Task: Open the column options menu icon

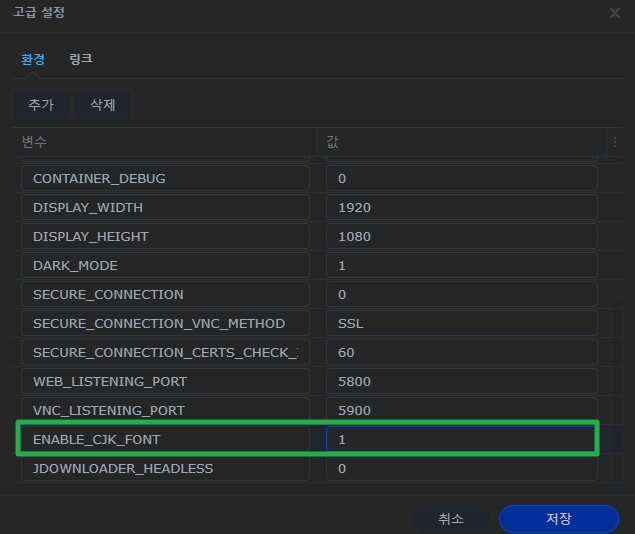Action: click(x=614, y=142)
